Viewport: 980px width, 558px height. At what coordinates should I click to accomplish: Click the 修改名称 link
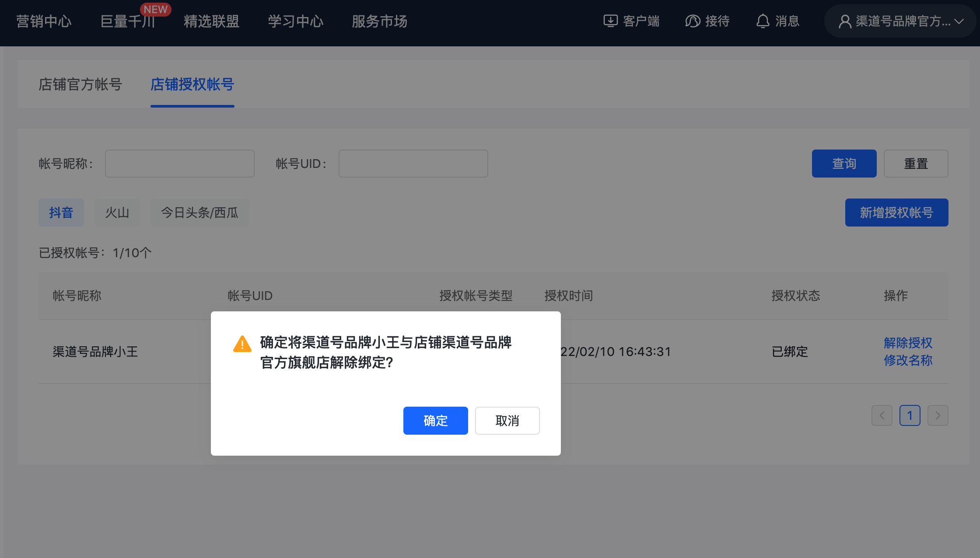tap(908, 360)
